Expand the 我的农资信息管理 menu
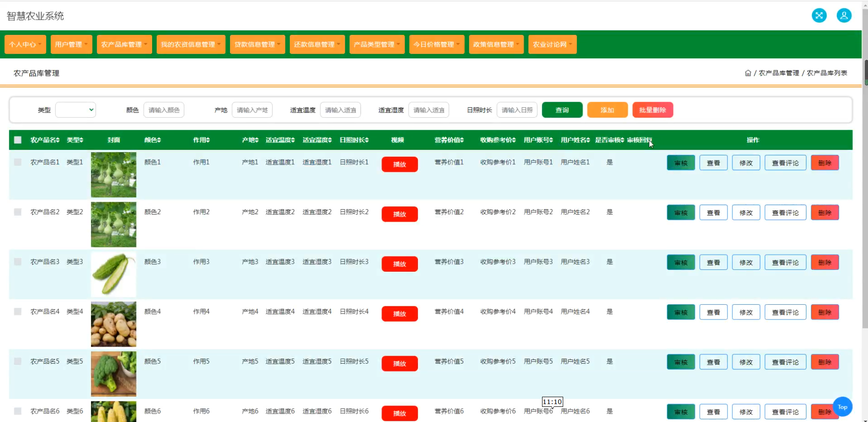 pos(191,45)
